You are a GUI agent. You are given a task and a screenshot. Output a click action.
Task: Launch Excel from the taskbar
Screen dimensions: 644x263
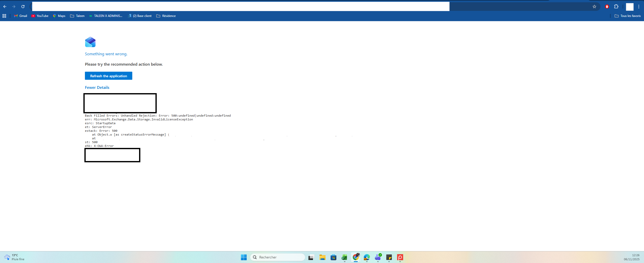344,257
